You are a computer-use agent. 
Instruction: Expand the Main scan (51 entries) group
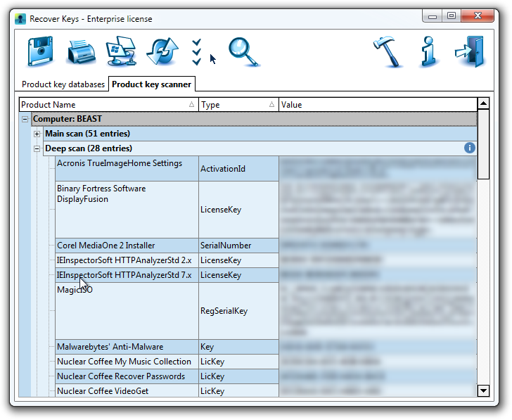pyautogui.click(x=37, y=134)
